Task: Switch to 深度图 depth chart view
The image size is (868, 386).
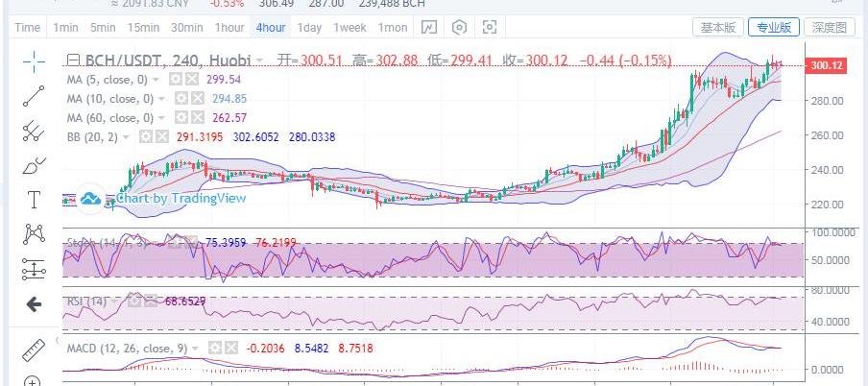Action: (827, 28)
